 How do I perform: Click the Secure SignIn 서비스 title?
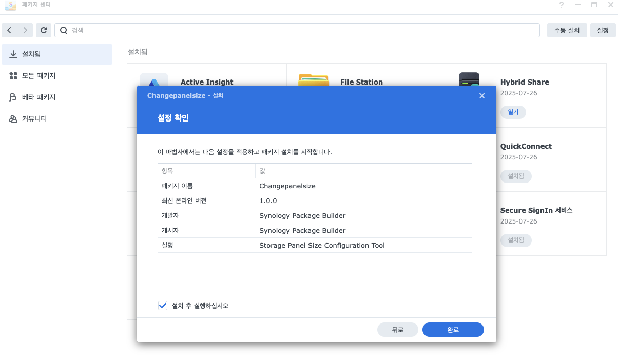[x=536, y=210]
